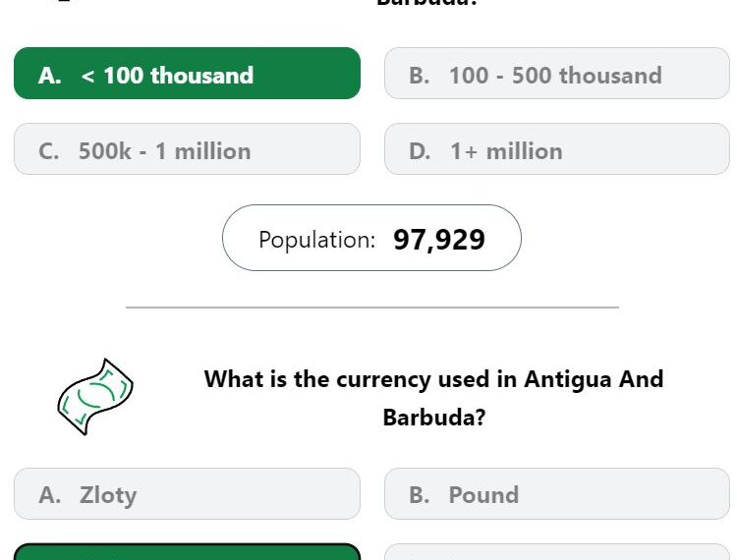The width and height of the screenshot is (737, 560).
Task: Select answer A, less than 100 thousand
Action: (x=187, y=74)
